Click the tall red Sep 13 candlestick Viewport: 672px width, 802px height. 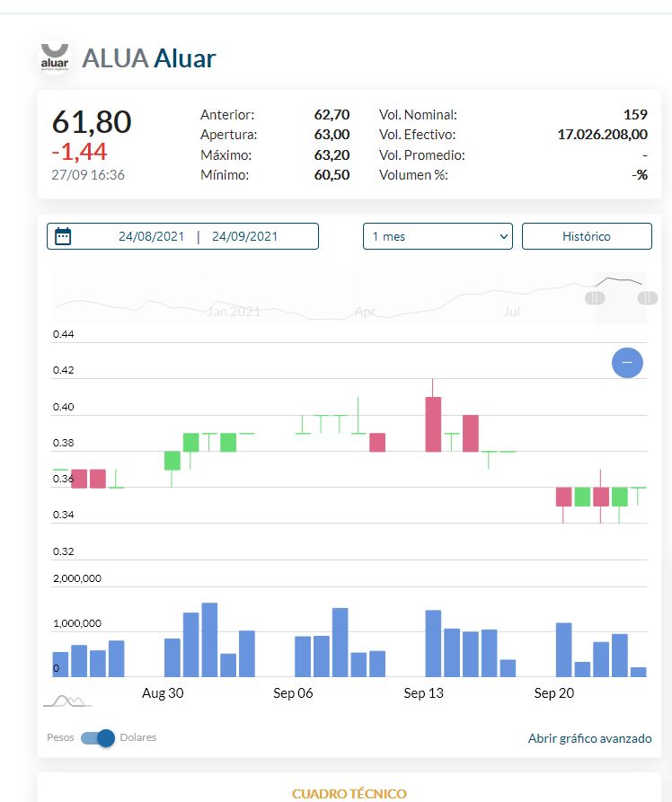pyautogui.click(x=433, y=424)
